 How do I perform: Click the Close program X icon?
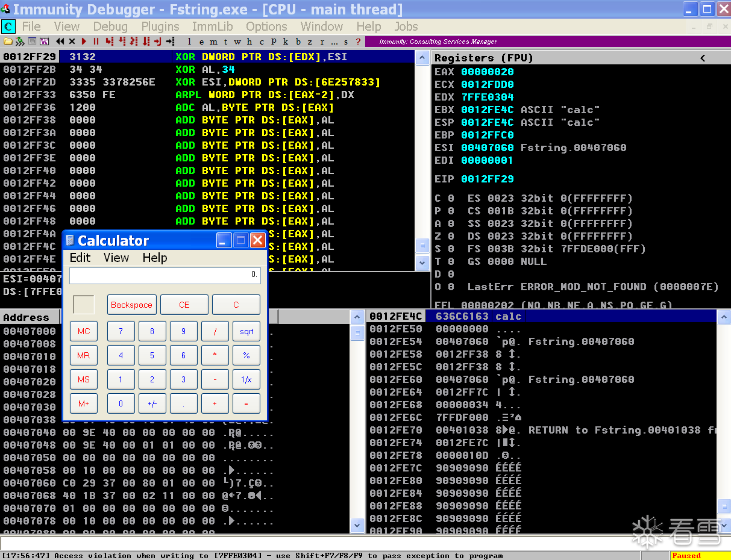72,42
